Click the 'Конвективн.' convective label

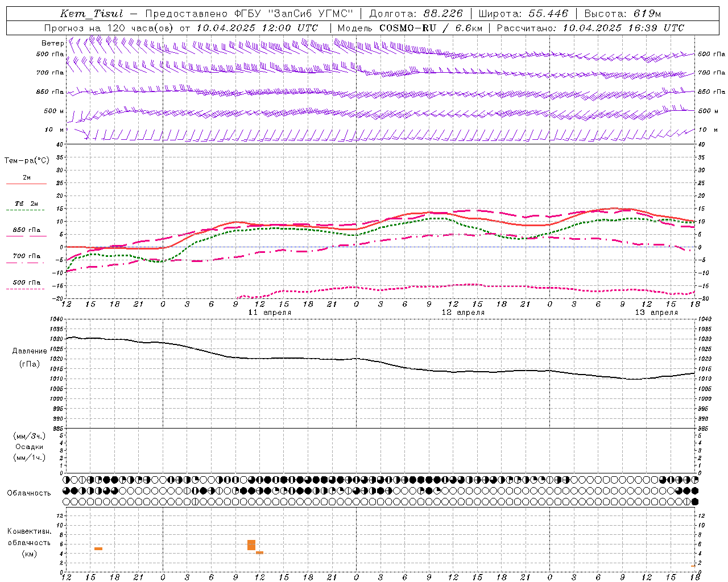(x=30, y=531)
